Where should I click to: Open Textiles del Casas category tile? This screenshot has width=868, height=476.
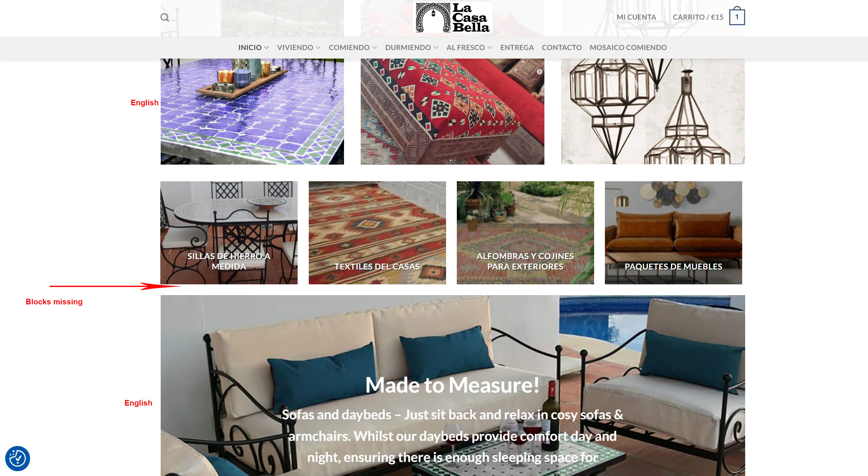tap(377, 233)
